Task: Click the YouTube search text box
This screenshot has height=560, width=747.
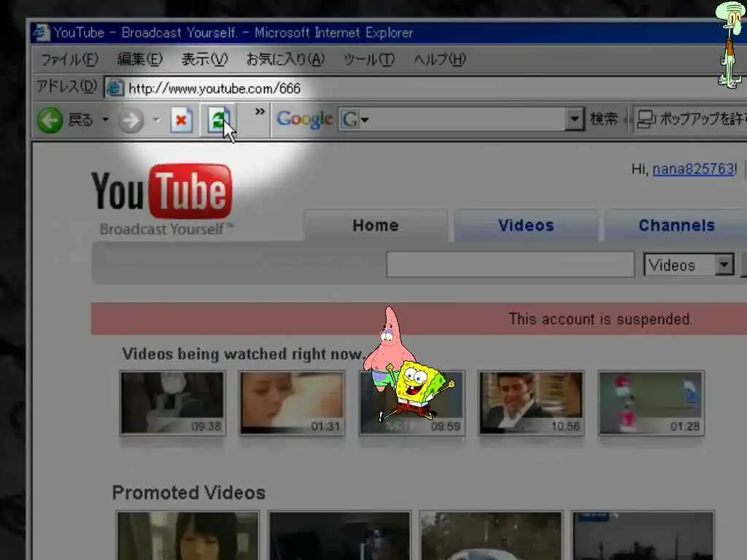Action: (510, 264)
